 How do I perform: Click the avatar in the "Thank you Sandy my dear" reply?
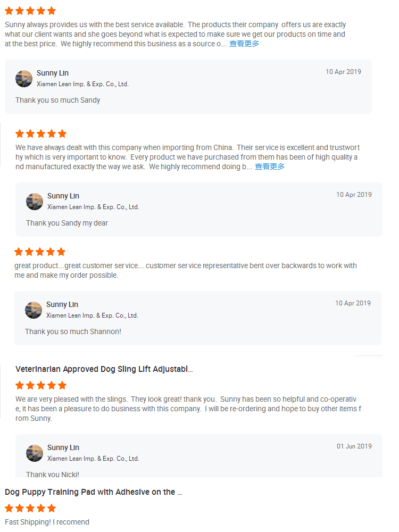(35, 202)
